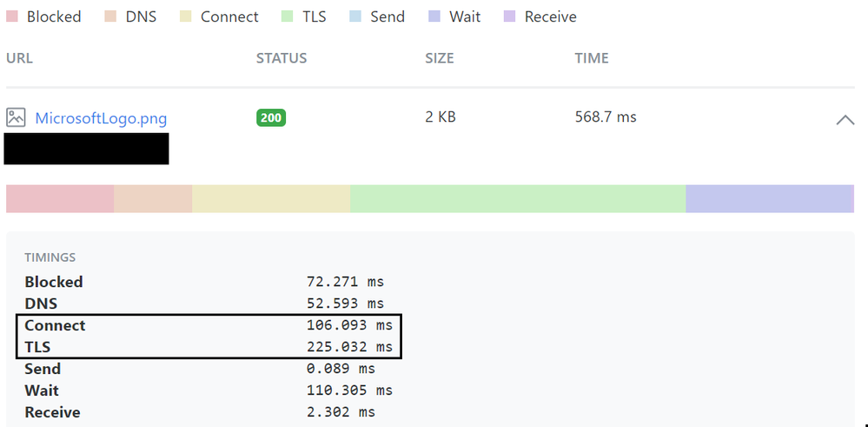
Task: Click the DNS legend color swatch
Action: coord(110,17)
